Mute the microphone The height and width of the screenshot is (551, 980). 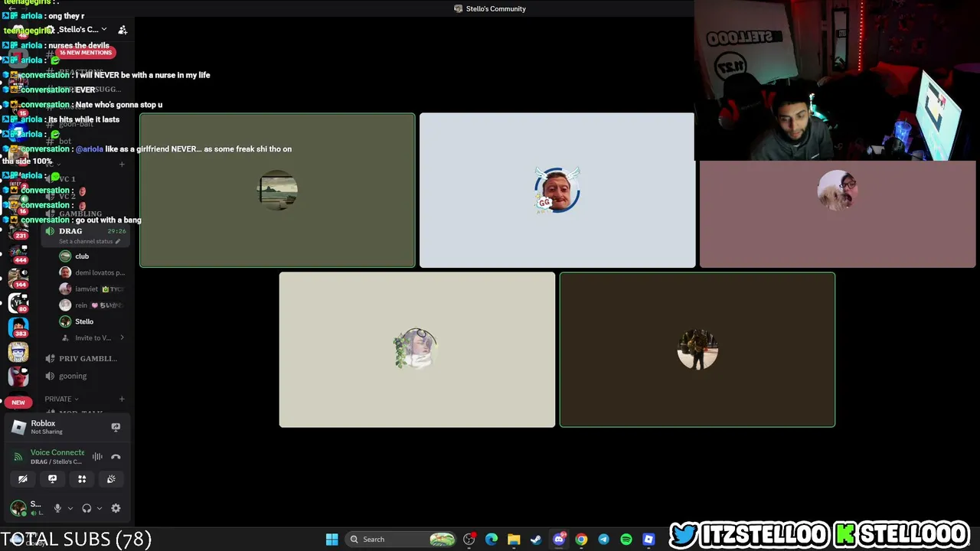coord(57,508)
